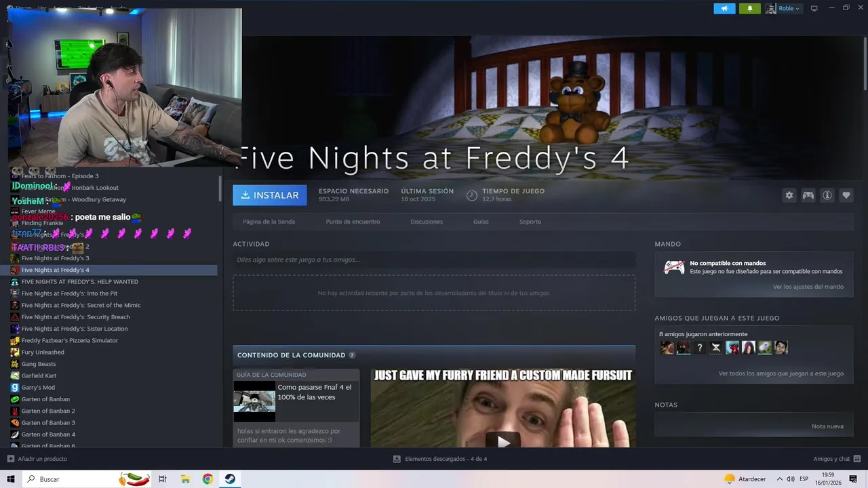Open game settings gear icon
This screenshot has width=868, height=488.
789,195
